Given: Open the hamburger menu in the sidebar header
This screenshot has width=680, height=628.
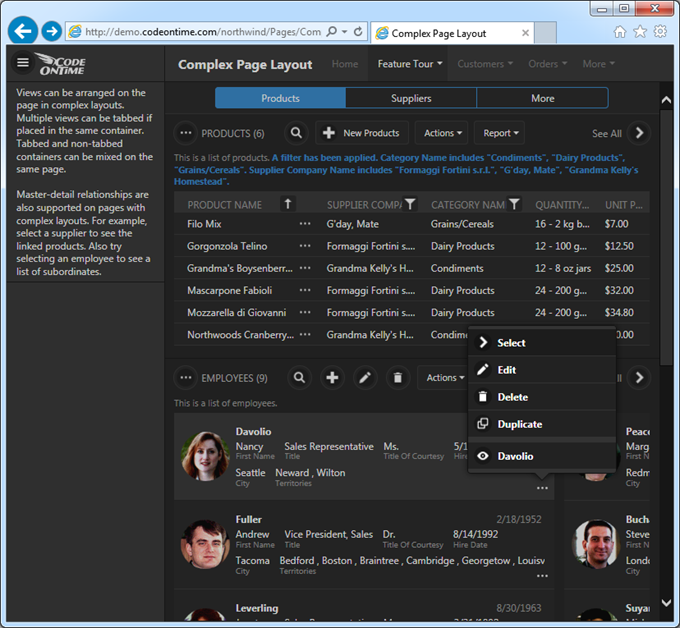Looking at the screenshot, I should click(x=22, y=63).
